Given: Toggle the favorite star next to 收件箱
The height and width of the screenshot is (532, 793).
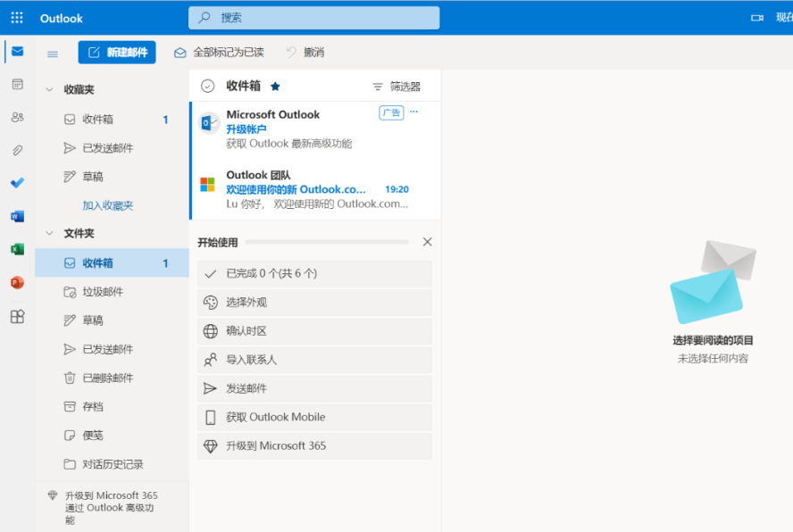Looking at the screenshot, I should click(275, 87).
